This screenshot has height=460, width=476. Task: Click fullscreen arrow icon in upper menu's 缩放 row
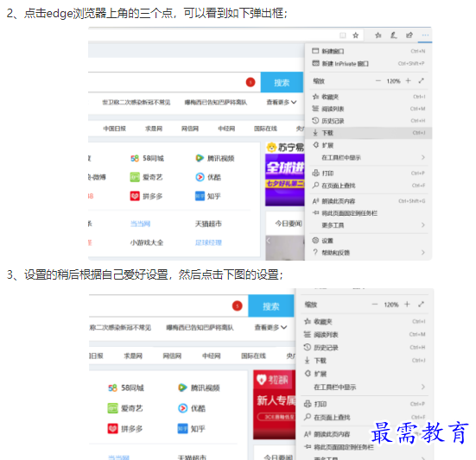tap(421, 80)
